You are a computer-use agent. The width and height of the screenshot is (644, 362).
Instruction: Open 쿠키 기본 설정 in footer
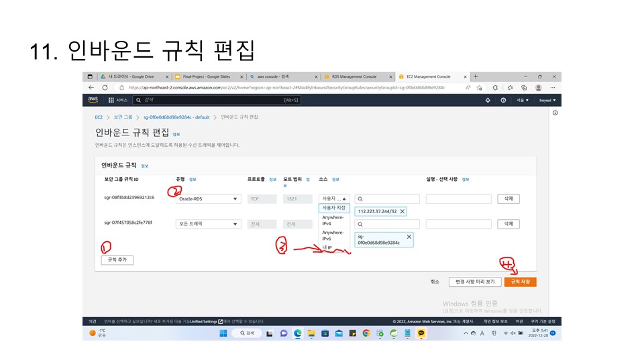click(x=543, y=322)
